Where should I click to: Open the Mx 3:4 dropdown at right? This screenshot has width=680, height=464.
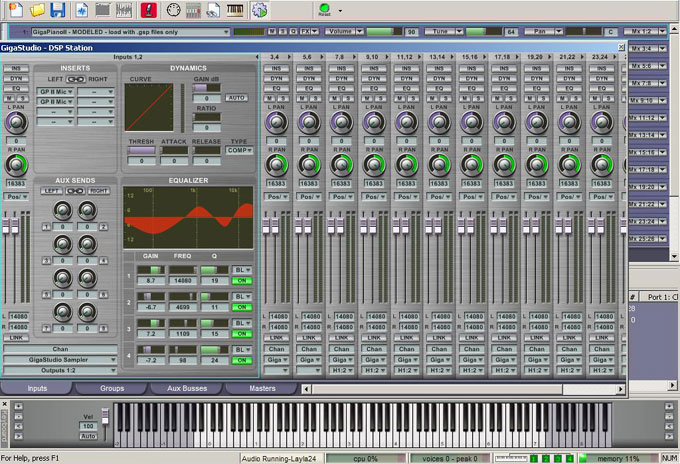tap(647, 49)
